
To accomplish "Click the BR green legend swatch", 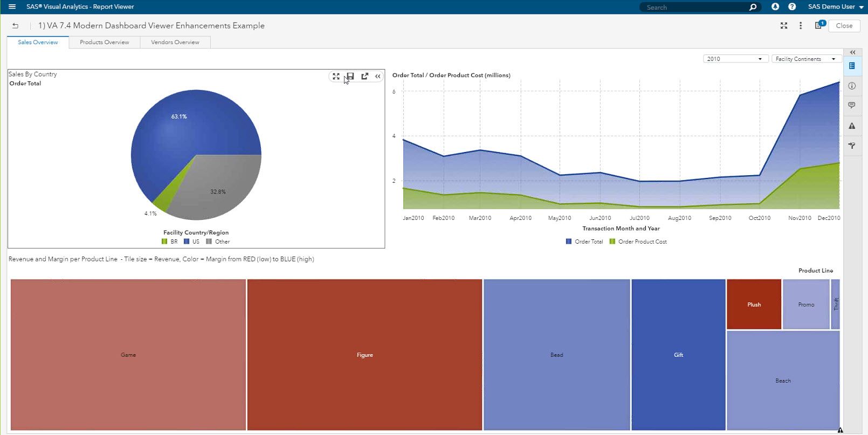I will click(x=164, y=241).
